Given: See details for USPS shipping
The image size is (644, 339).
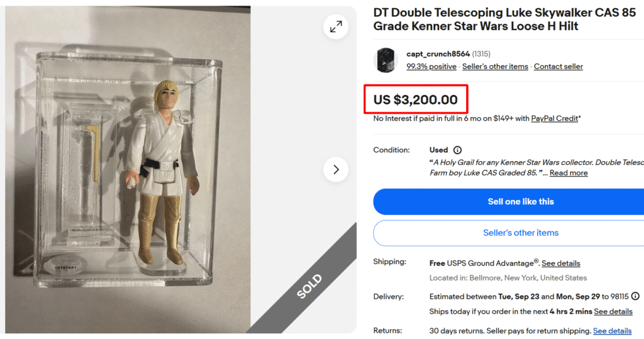Looking at the screenshot, I should click(x=561, y=264).
